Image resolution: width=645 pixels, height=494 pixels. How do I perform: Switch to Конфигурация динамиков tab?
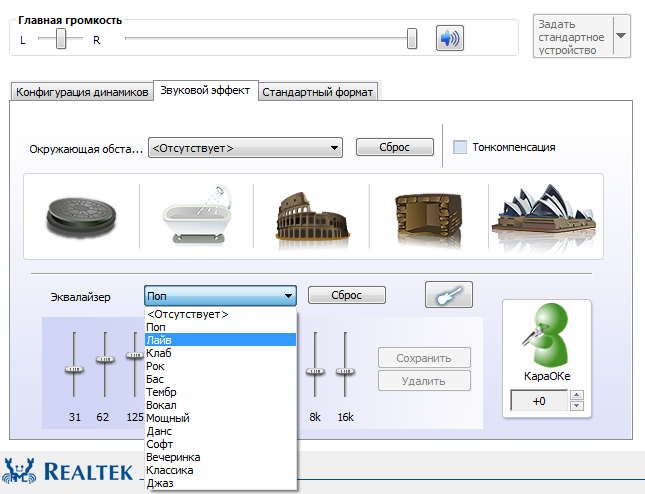82,92
